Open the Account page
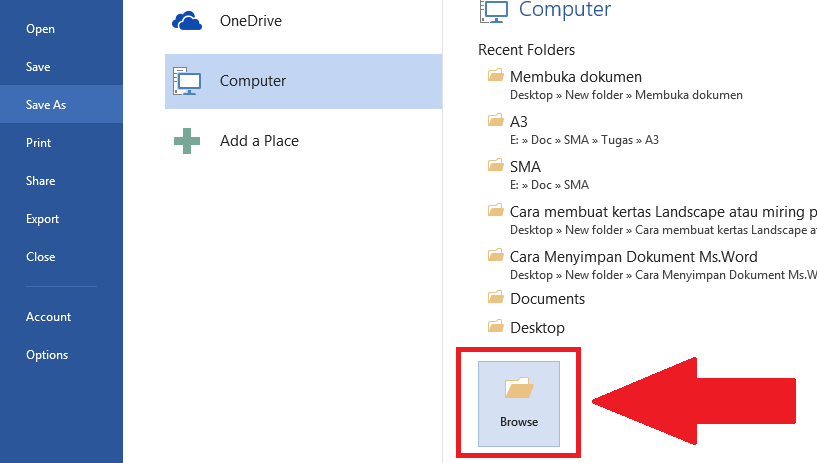 point(61,317)
